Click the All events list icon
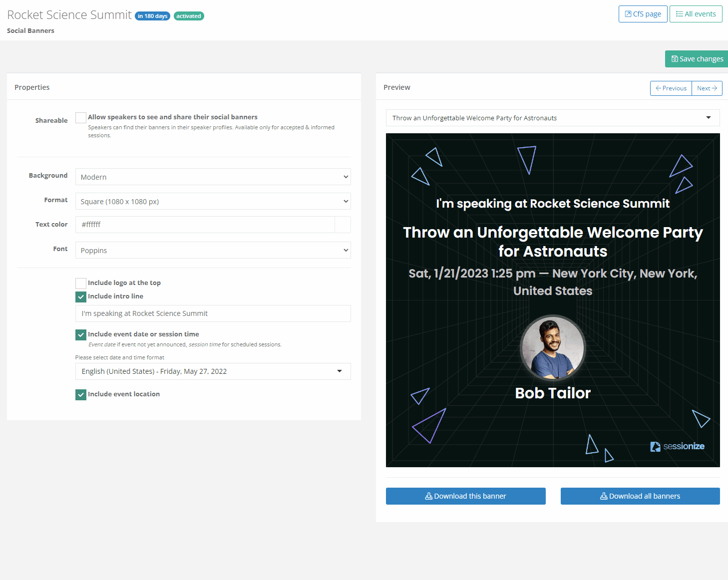Viewport: 728px width, 580px height. [x=679, y=14]
